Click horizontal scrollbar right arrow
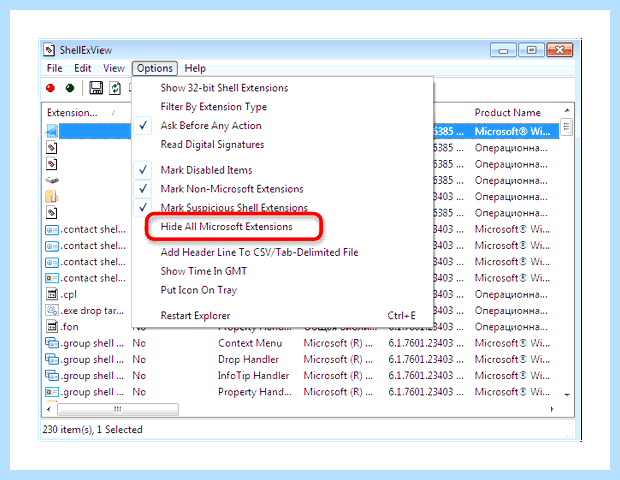 tap(552, 409)
